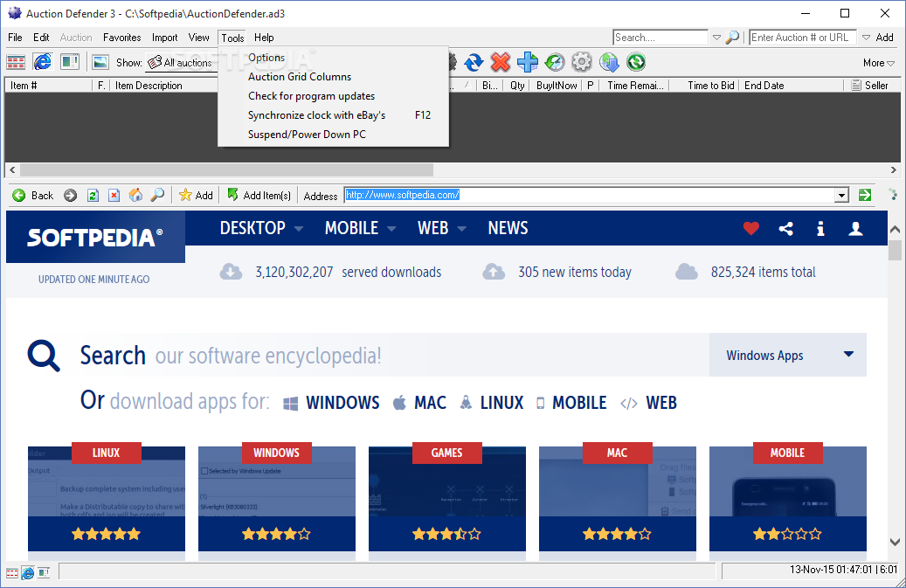Click the WINDOWS download apps link
The image size is (906, 588).
point(332,403)
